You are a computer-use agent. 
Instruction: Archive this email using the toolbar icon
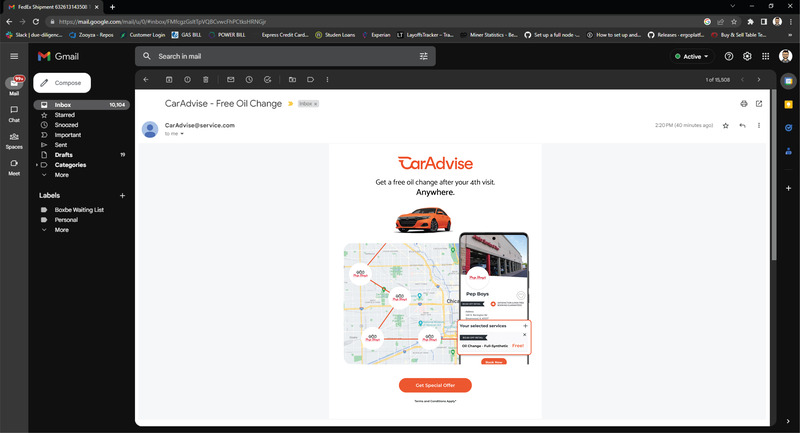pos(169,80)
